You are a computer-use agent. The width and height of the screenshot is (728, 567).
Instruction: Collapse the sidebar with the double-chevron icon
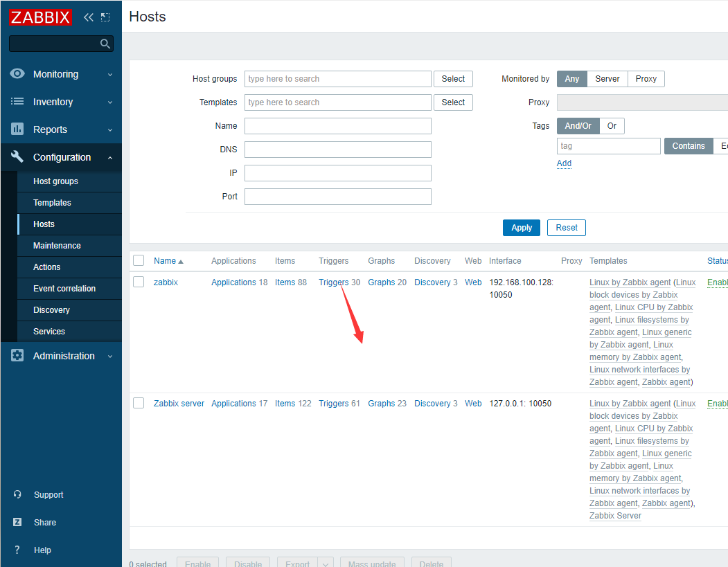(88, 17)
